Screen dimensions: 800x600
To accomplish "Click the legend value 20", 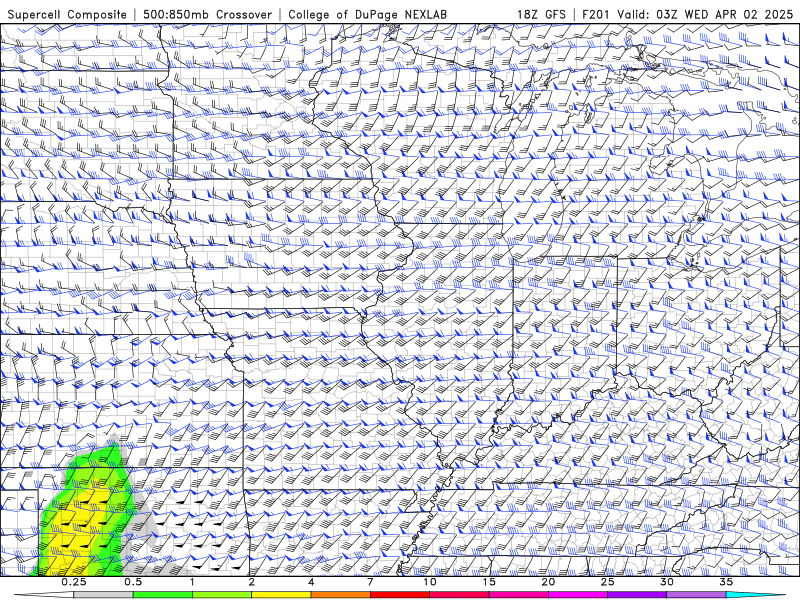I will [x=548, y=582].
